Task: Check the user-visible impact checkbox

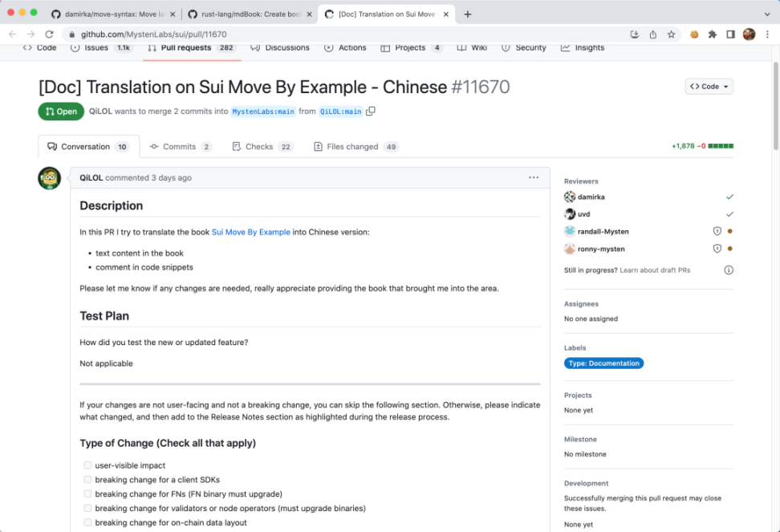Action: pyautogui.click(x=87, y=465)
